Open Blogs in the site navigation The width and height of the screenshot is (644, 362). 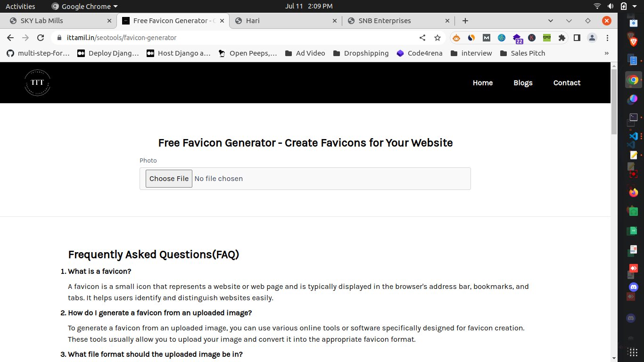pyautogui.click(x=523, y=83)
